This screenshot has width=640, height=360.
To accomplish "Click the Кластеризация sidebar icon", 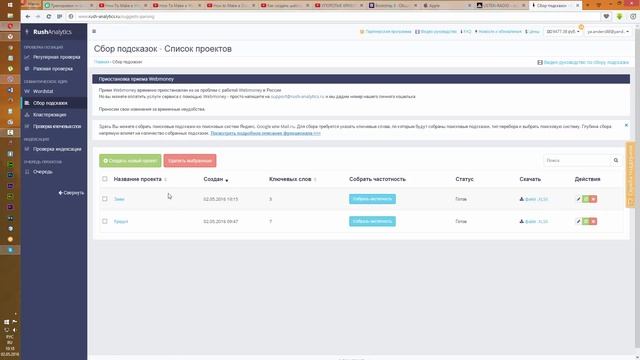I will pyautogui.click(x=27, y=115).
